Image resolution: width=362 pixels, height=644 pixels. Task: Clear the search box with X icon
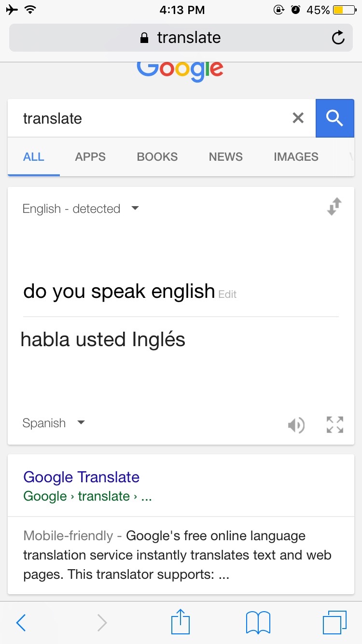[x=298, y=118]
